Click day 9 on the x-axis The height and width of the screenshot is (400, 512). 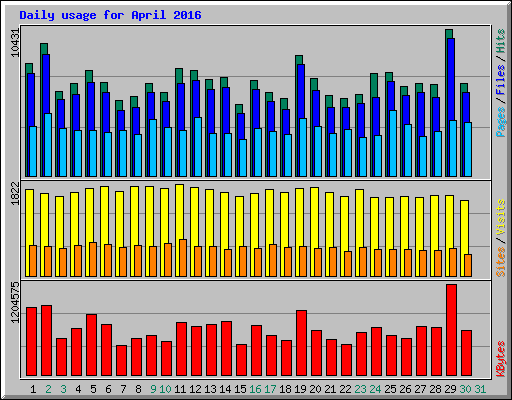(153, 389)
